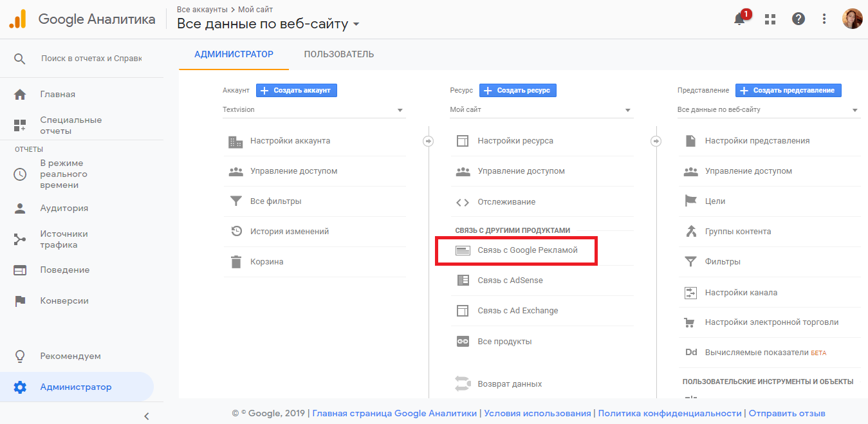Click the Связь с AdSense icon
The height and width of the screenshot is (424, 868).
pyautogui.click(x=463, y=281)
